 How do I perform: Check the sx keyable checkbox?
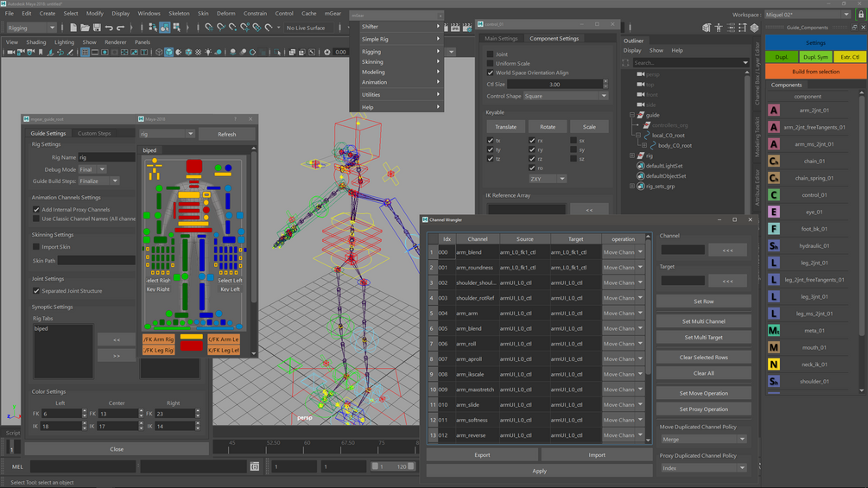coord(573,141)
